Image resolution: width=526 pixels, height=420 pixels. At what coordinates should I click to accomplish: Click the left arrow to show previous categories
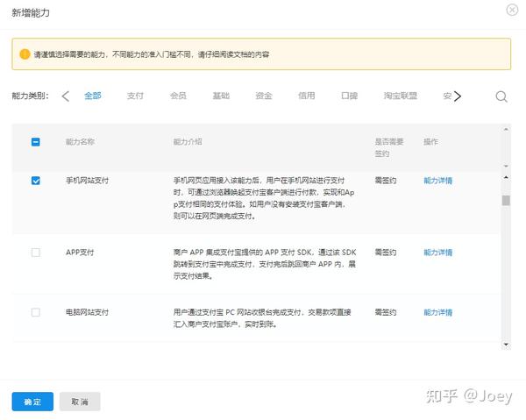tap(66, 96)
